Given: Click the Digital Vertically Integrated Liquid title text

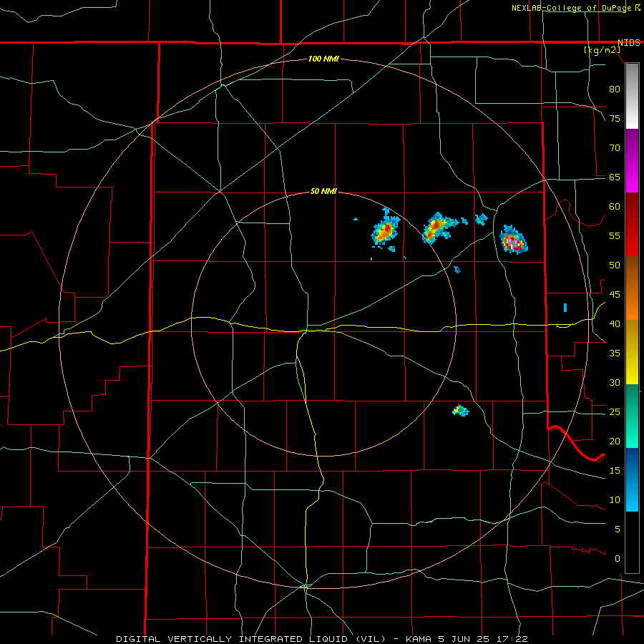Looking at the screenshot, I should pyautogui.click(x=251, y=639).
